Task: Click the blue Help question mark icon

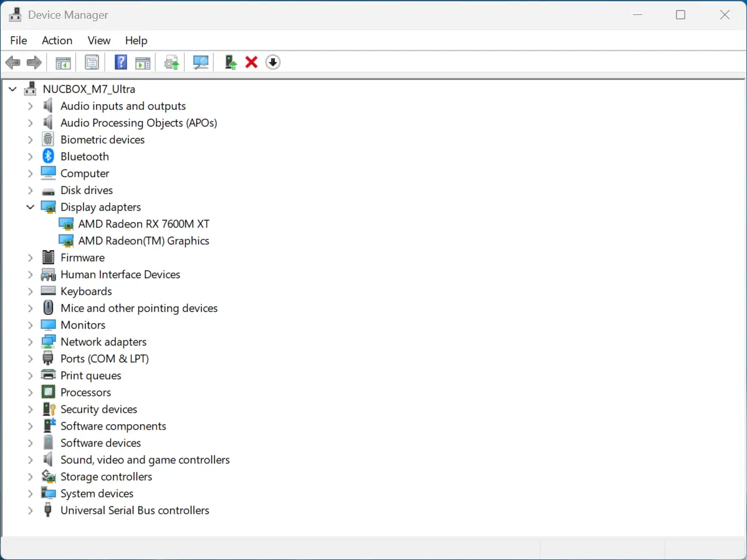Action: tap(121, 62)
